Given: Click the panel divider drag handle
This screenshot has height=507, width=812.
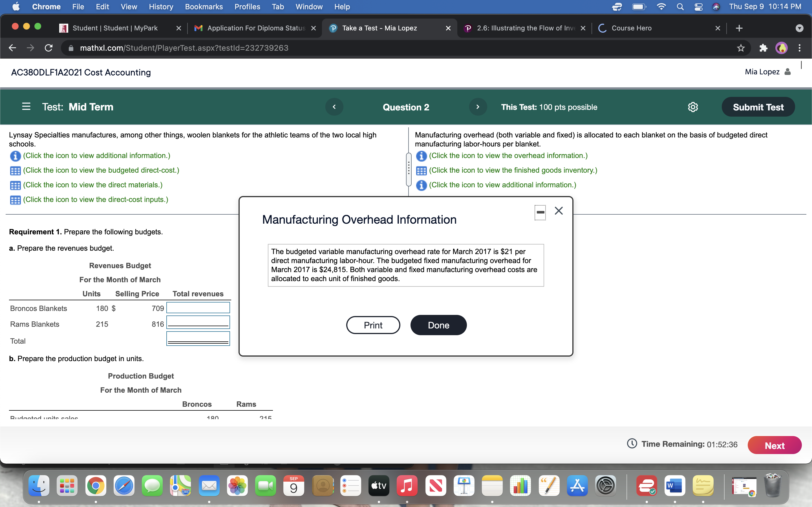Looking at the screenshot, I should tap(408, 169).
